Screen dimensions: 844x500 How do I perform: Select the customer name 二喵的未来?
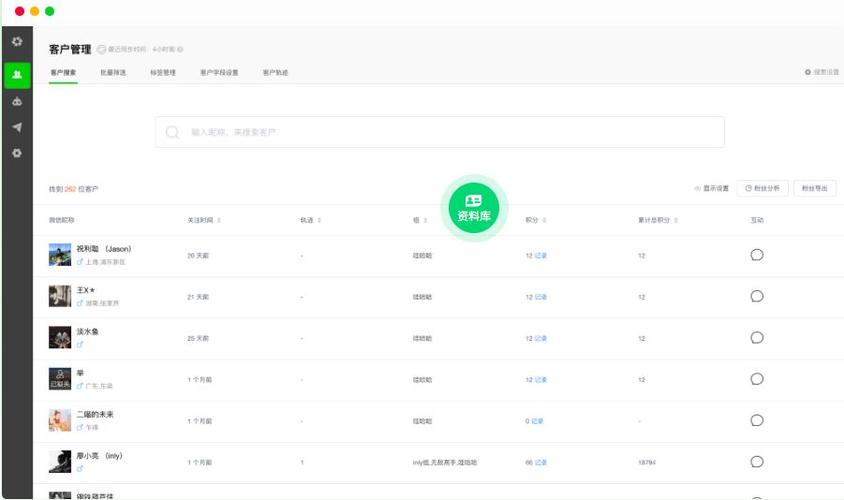pyautogui.click(x=95, y=414)
